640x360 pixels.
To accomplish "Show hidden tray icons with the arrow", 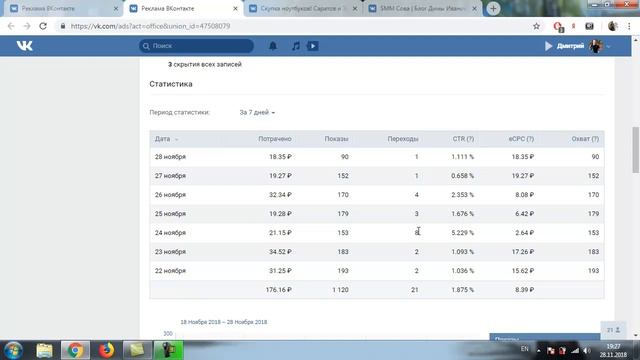I will click(x=538, y=350).
